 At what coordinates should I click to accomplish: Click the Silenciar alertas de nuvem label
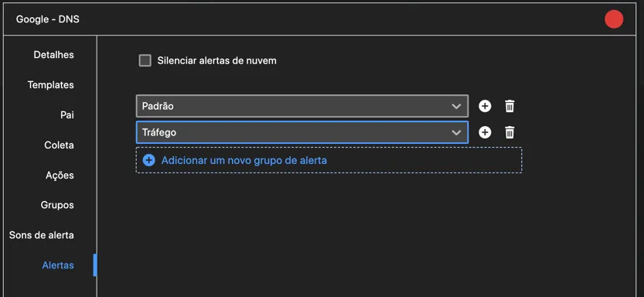point(216,61)
